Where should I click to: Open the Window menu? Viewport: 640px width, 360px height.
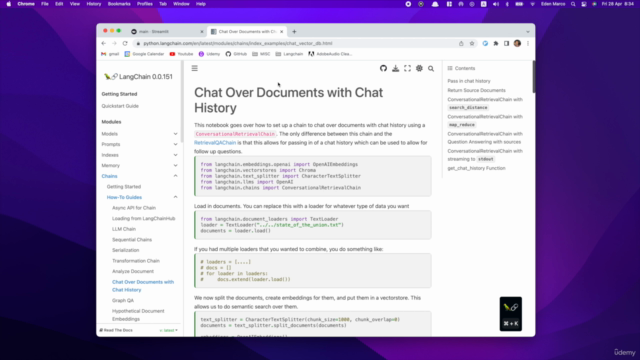181,4
